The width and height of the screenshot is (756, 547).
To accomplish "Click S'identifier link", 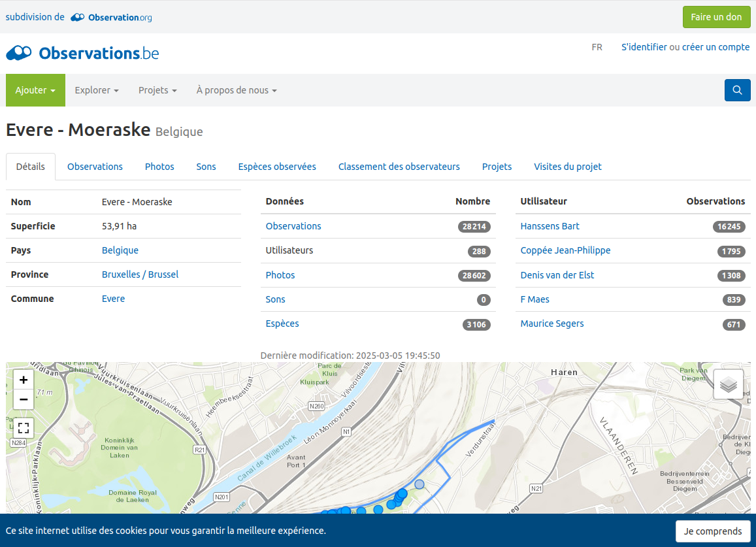I will click(x=644, y=47).
